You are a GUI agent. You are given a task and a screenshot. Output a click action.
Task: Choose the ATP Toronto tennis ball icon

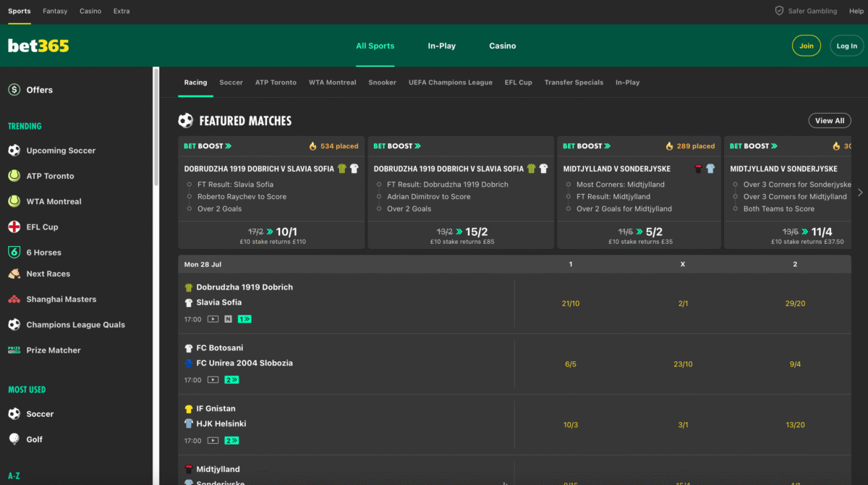tap(14, 176)
